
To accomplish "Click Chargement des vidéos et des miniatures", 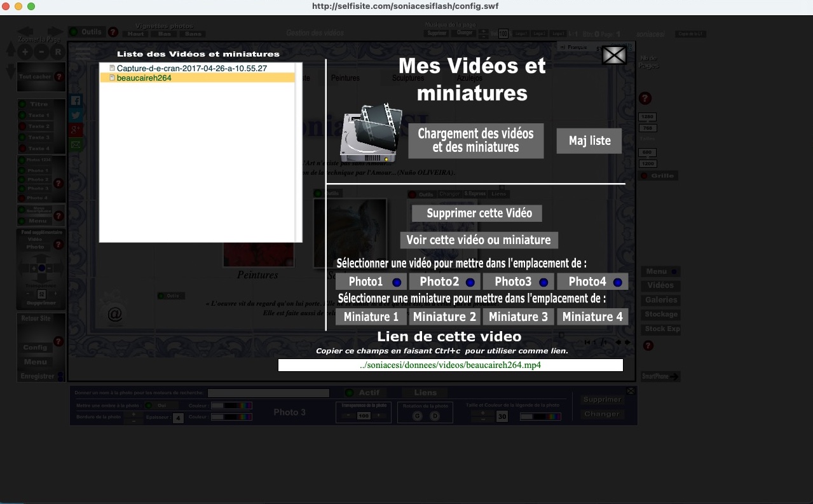I will (476, 140).
